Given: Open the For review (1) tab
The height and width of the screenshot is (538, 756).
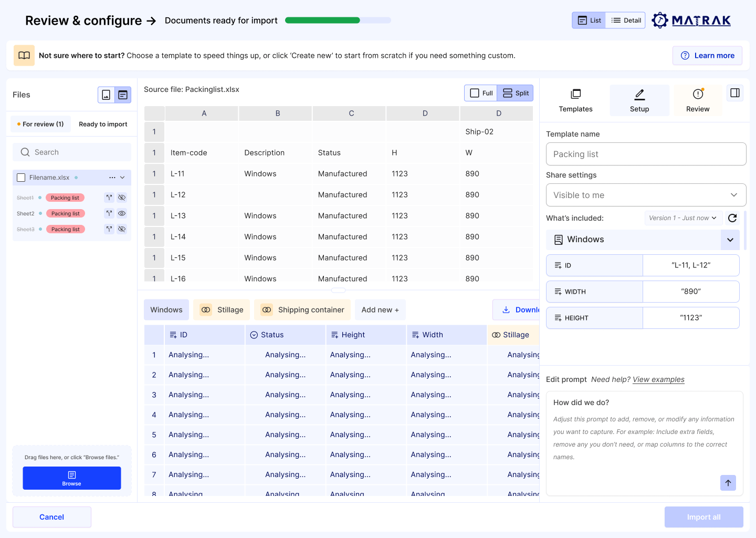Looking at the screenshot, I should (x=40, y=125).
